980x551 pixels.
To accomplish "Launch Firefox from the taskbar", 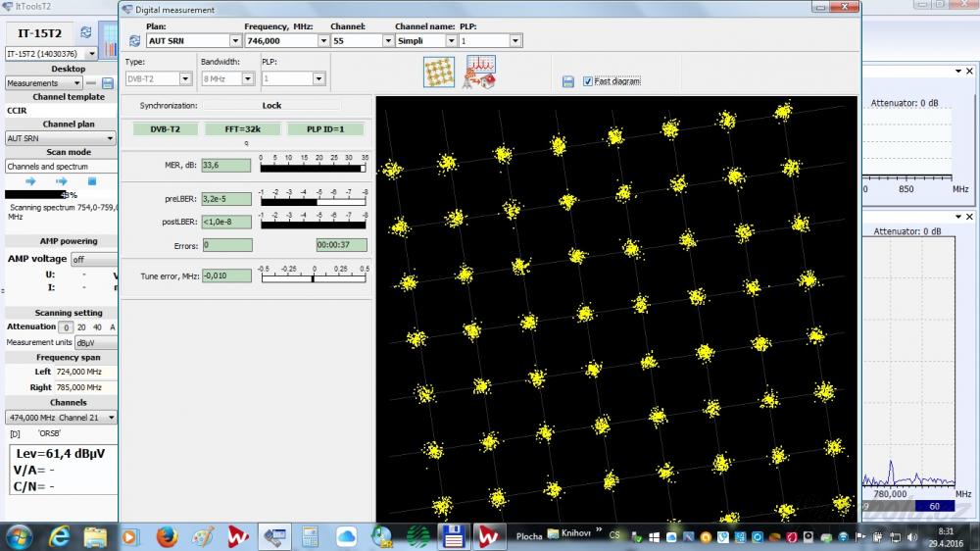I will (x=167, y=536).
